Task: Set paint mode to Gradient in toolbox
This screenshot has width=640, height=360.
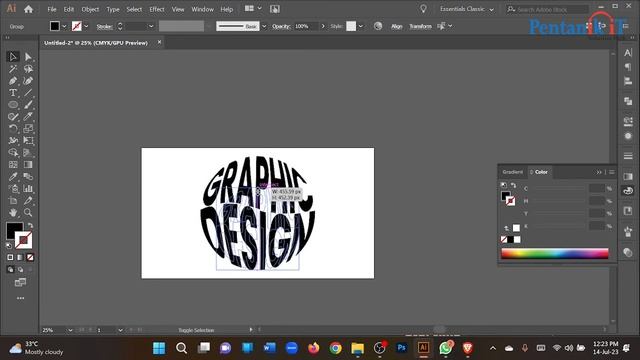Action: (x=20, y=257)
